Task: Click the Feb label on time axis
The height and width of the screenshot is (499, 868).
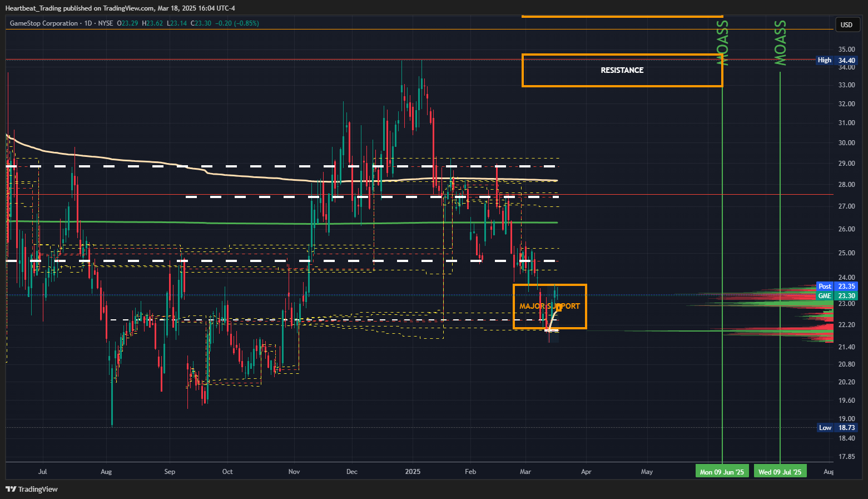Action: click(x=470, y=472)
